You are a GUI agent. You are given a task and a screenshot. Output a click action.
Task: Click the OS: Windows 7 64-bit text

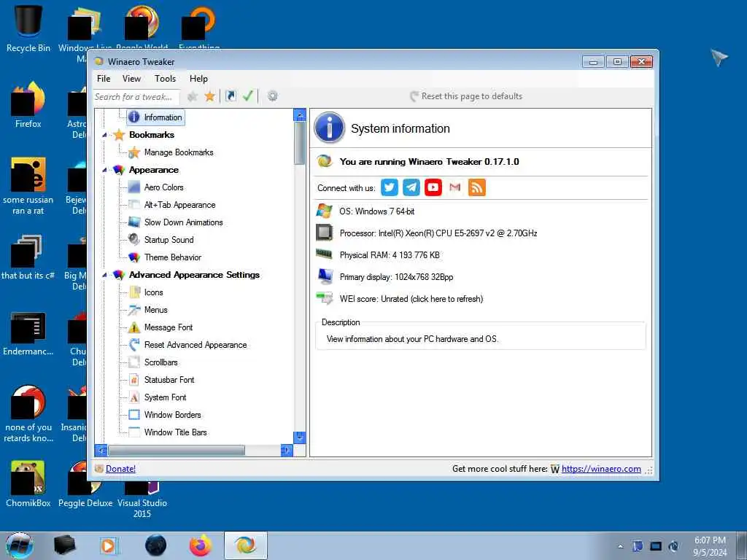[x=377, y=211]
